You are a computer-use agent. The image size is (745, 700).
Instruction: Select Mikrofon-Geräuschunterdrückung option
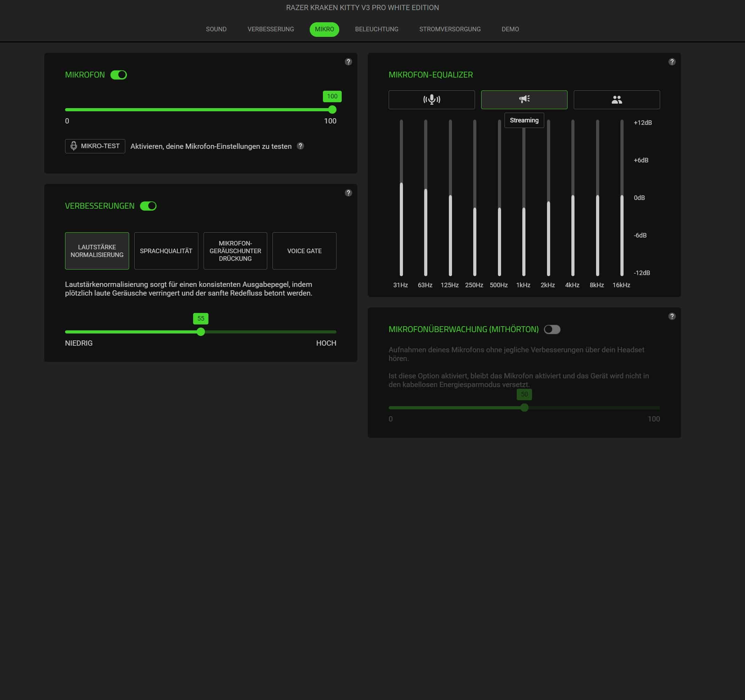235,251
